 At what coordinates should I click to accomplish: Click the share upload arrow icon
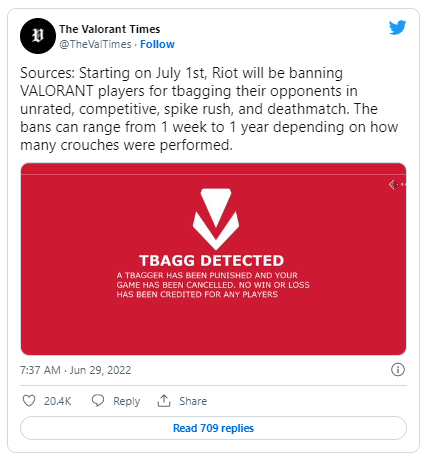point(164,400)
